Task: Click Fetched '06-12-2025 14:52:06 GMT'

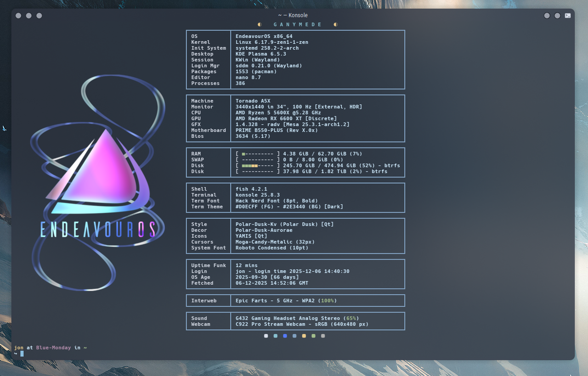Action: (x=272, y=283)
